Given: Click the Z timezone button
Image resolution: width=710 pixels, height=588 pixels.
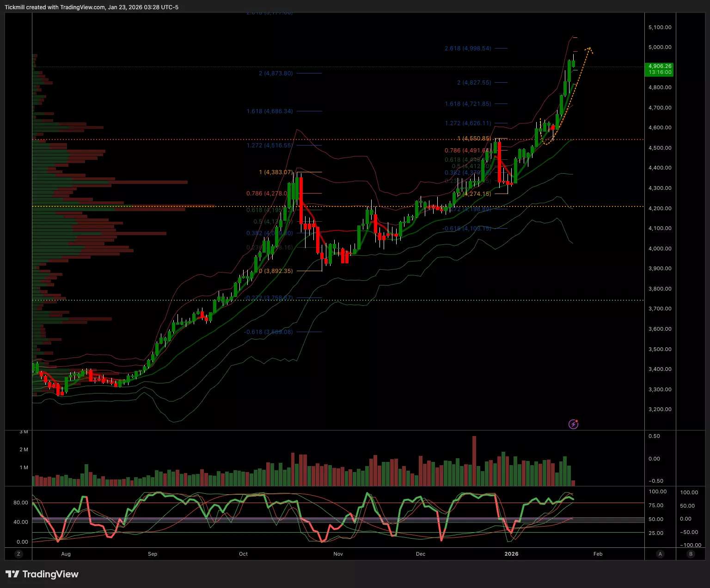Looking at the screenshot, I should point(18,554).
